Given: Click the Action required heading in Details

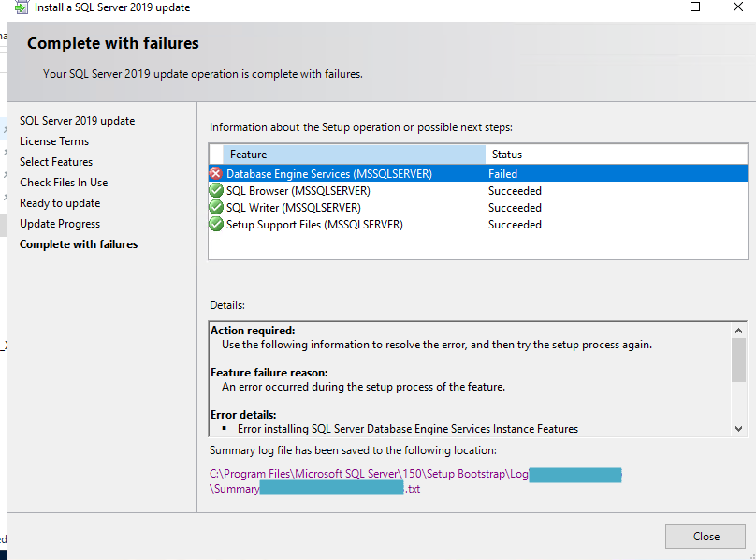Looking at the screenshot, I should tap(253, 331).
